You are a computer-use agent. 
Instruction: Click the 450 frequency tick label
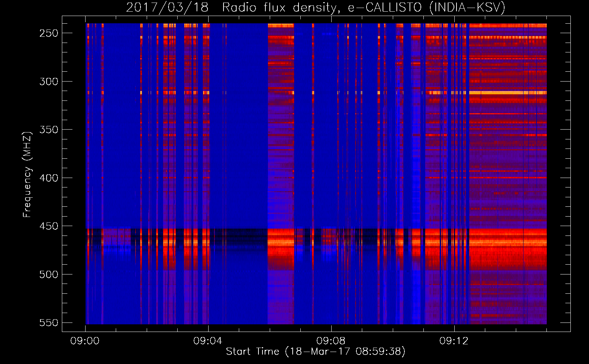point(49,226)
